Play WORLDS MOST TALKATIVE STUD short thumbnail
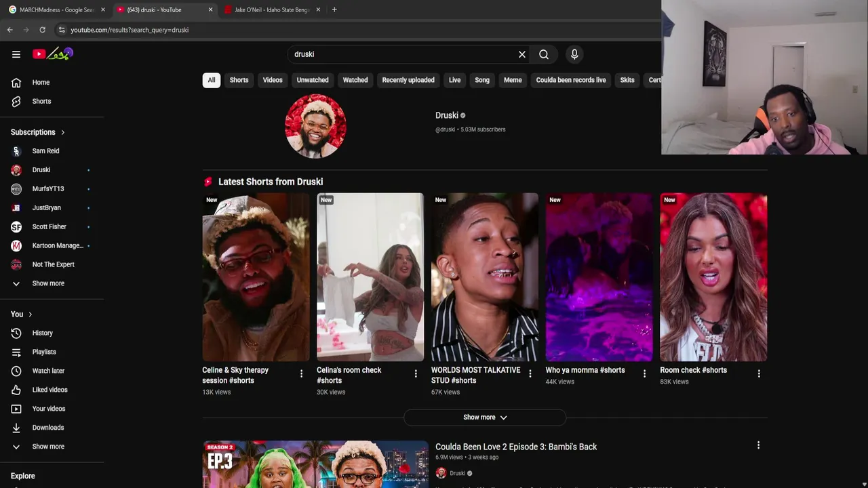Viewport: 868px width, 488px height. [485, 277]
